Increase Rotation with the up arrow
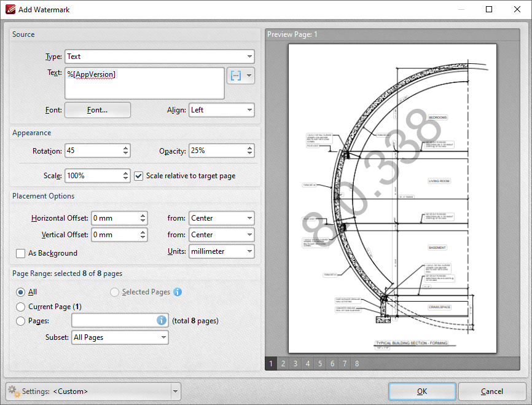 coord(125,148)
